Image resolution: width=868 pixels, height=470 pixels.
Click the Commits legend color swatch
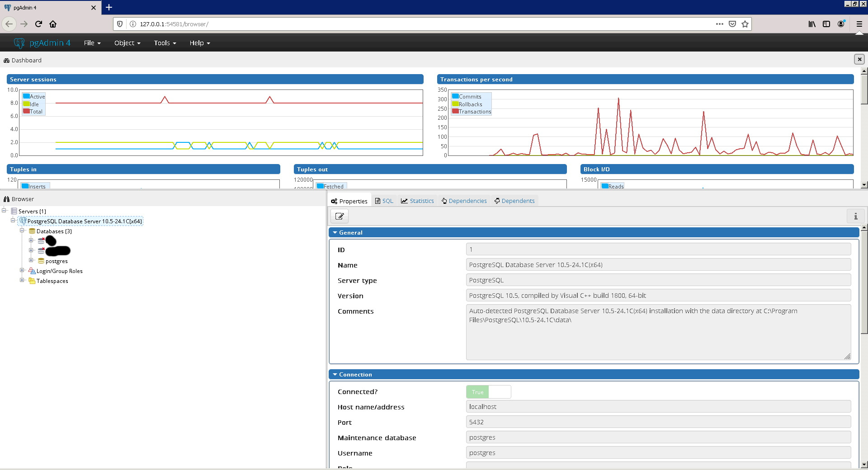pos(455,96)
